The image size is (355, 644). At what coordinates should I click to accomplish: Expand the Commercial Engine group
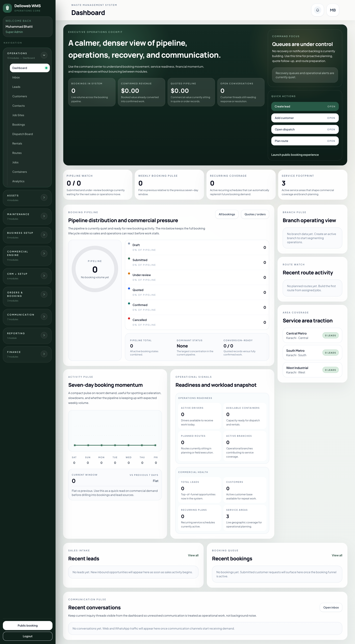point(44,253)
